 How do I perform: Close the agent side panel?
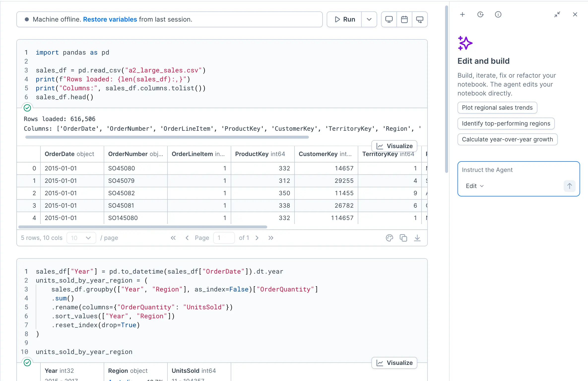click(x=575, y=14)
